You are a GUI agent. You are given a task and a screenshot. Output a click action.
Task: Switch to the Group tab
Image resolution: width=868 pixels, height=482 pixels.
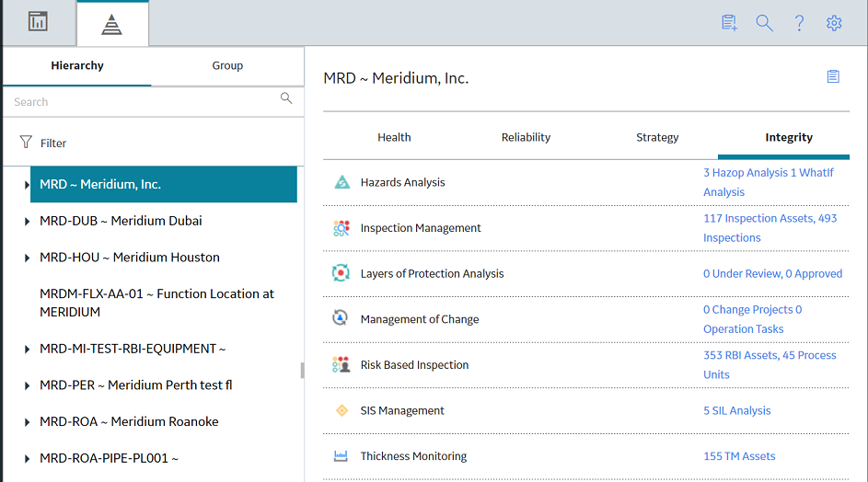point(227,65)
